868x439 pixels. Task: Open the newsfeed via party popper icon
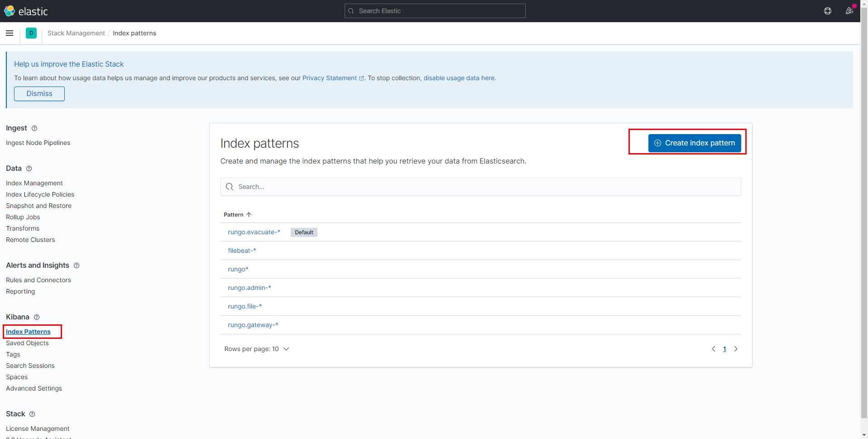[850, 10]
